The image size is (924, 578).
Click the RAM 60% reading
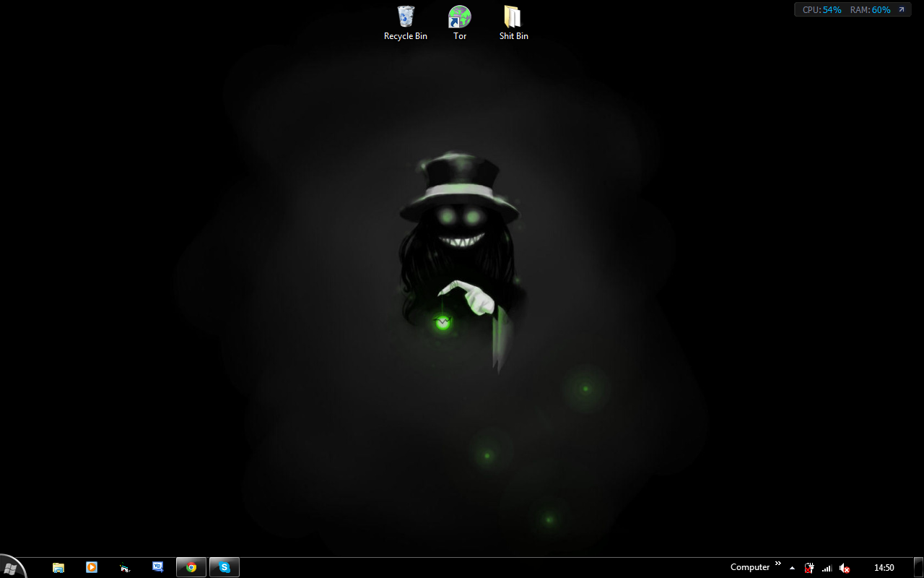pyautogui.click(x=871, y=10)
